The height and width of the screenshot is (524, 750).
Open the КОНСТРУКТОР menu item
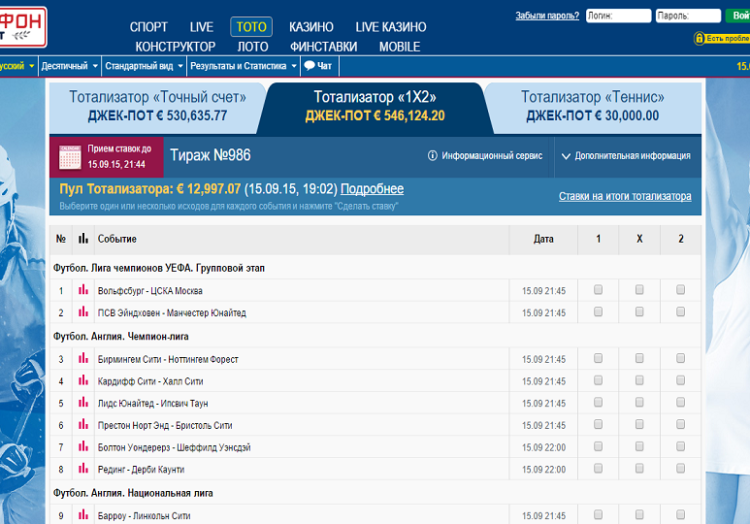pos(175,47)
